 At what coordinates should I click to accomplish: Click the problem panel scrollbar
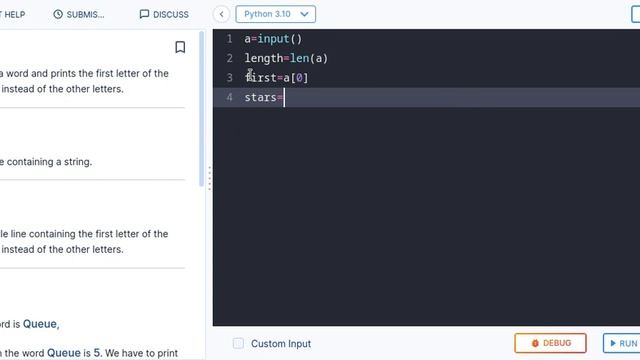tap(201, 109)
